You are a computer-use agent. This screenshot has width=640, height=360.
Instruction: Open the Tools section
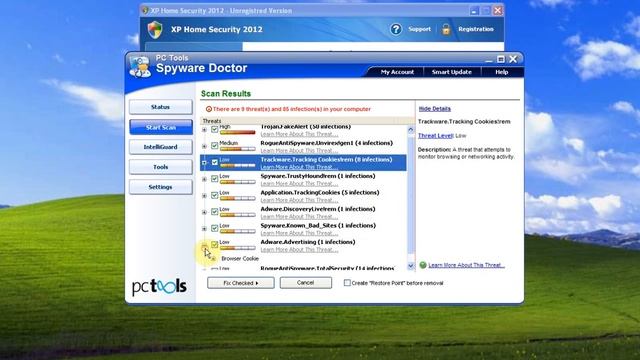[161, 167]
